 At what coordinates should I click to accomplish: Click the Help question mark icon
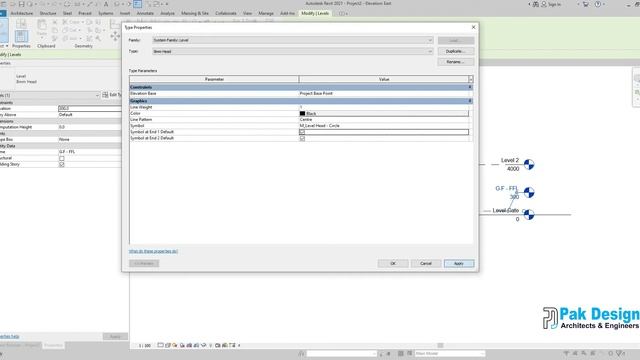point(598,4)
